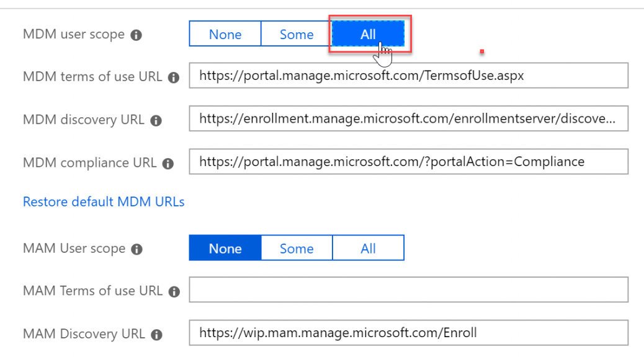
Task: Set MDM user scope to Some
Action: coord(297,34)
